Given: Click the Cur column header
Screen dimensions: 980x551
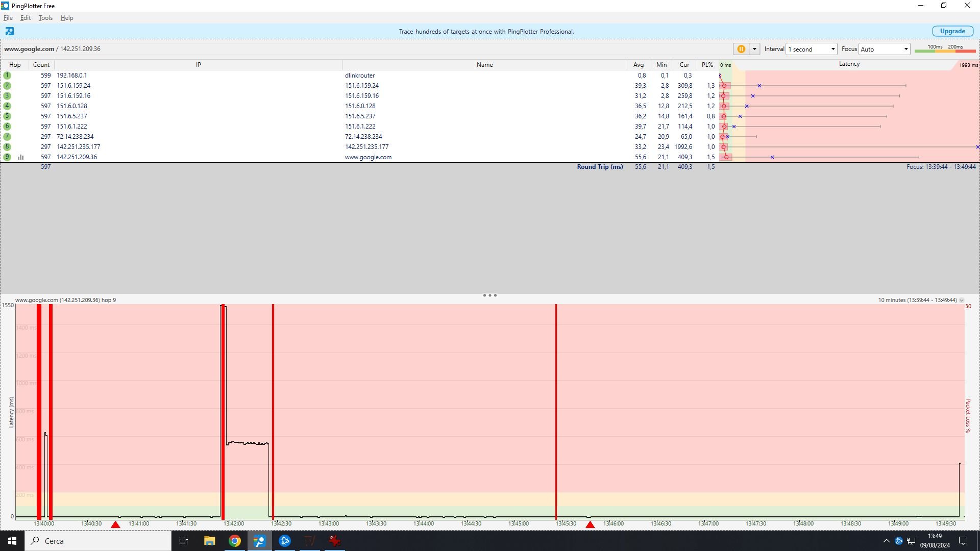Looking at the screenshot, I should pyautogui.click(x=684, y=65).
